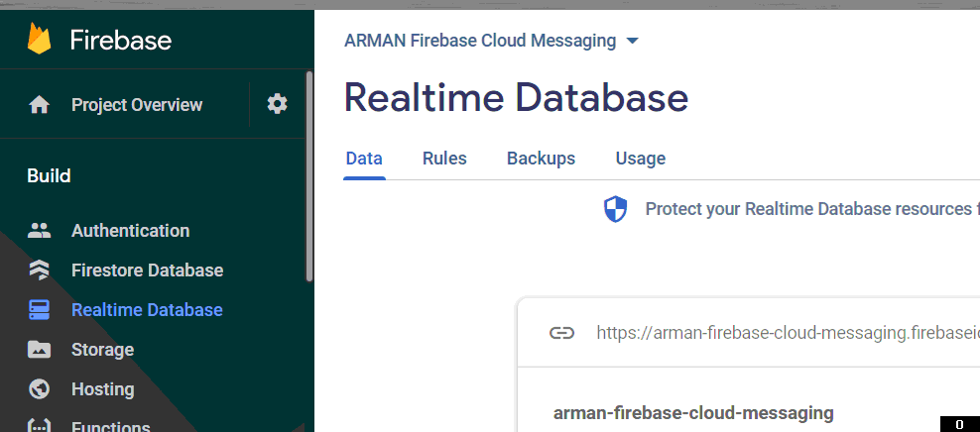This screenshot has height=432, width=980.
Task: Open the Project Overview home icon
Action: 40,105
